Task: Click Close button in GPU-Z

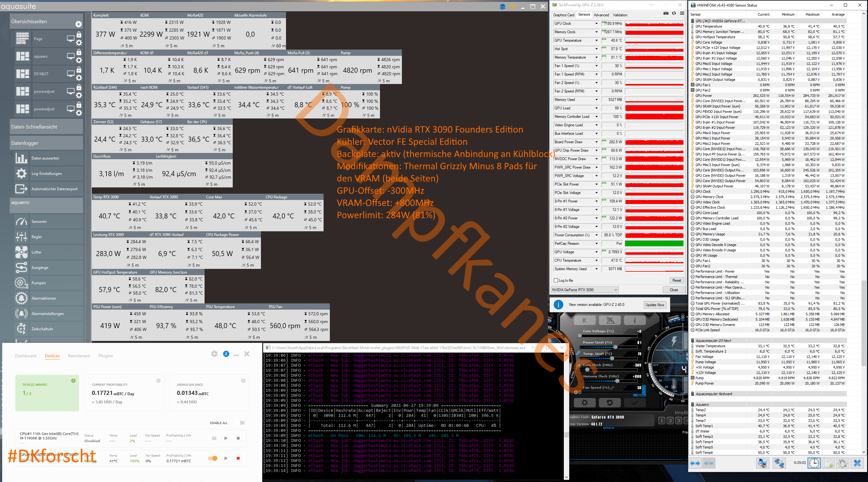Action: coord(674,290)
